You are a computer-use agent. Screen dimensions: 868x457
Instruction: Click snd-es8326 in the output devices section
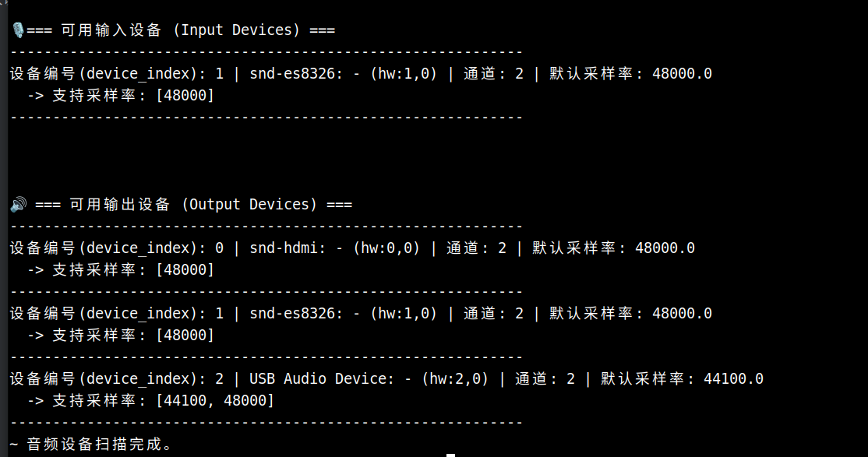point(295,314)
